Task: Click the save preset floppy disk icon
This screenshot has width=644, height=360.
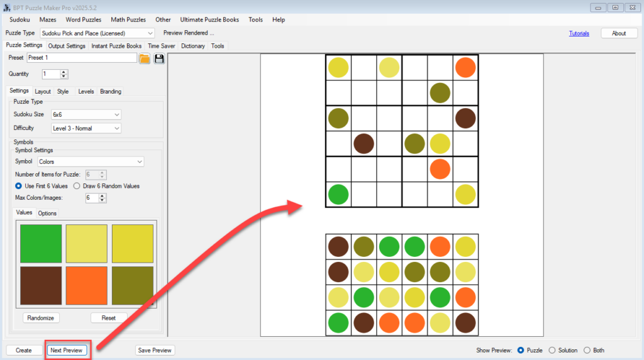Action: point(159,58)
